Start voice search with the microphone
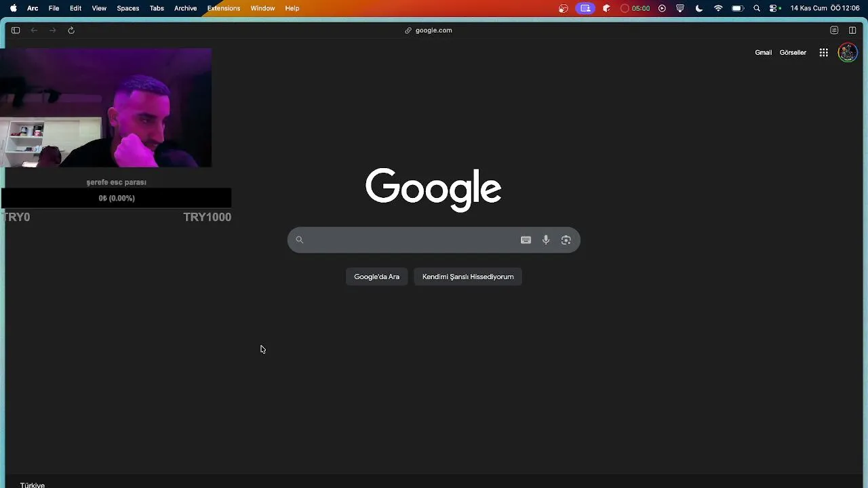Viewport: 868px width, 488px height. [546, 240]
